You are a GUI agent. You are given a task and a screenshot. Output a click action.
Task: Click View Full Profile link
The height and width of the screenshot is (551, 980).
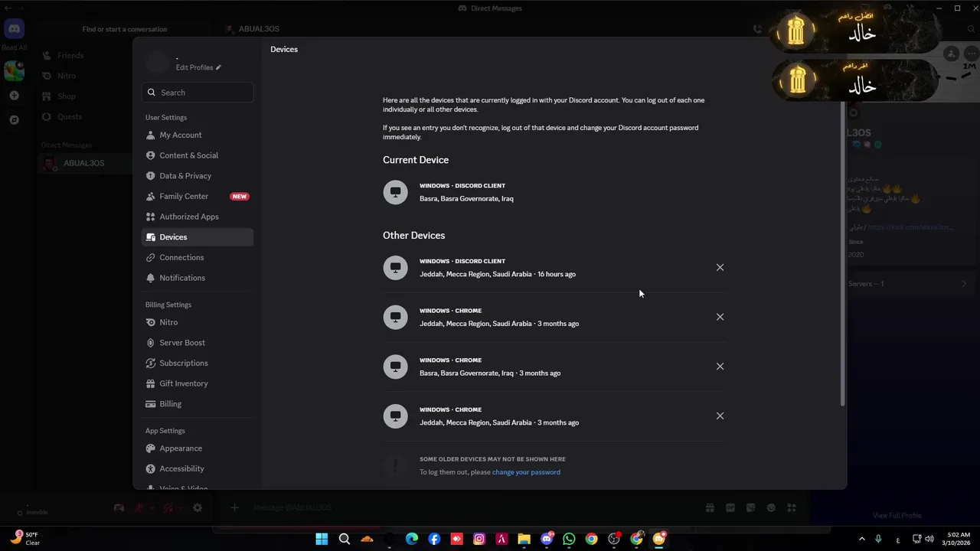coord(897,516)
